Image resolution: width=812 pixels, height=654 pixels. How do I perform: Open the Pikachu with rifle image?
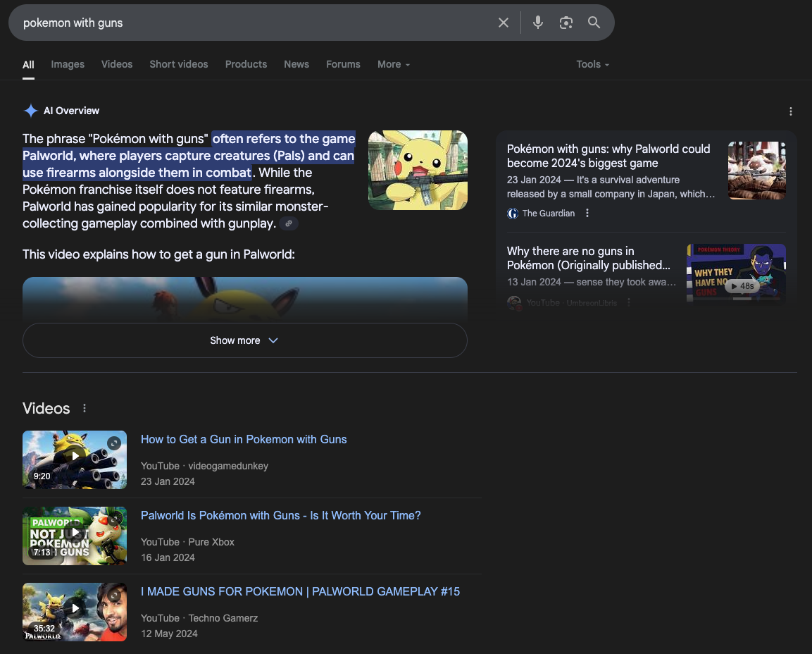point(418,170)
